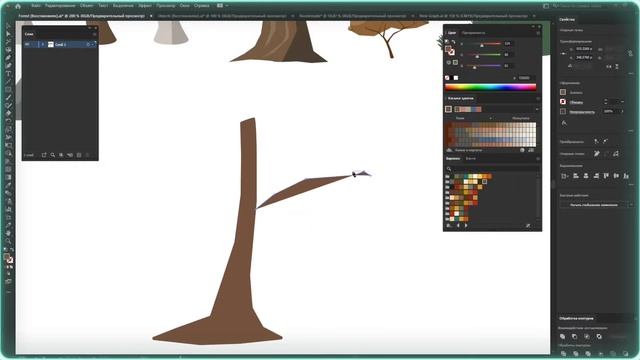
Task: Select the Type (T) tool
Action: (x=8, y=73)
